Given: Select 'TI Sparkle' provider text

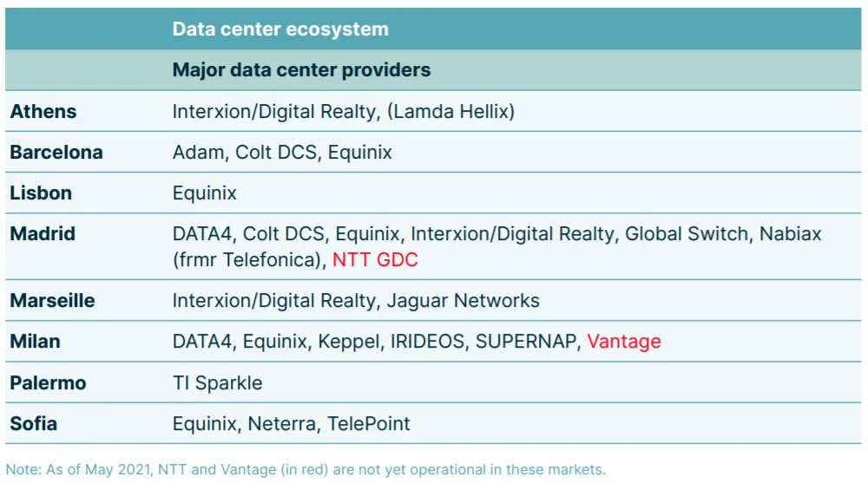Looking at the screenshot, I should 218,383.
